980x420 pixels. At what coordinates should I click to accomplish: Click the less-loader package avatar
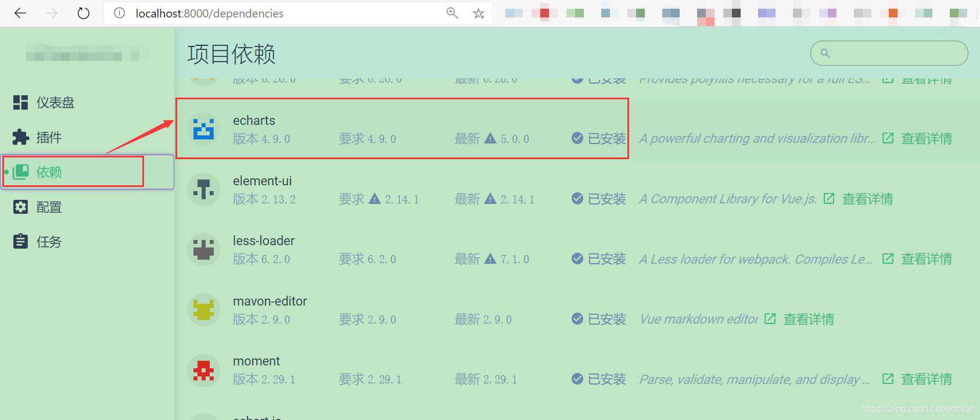[x=203, y=249]
